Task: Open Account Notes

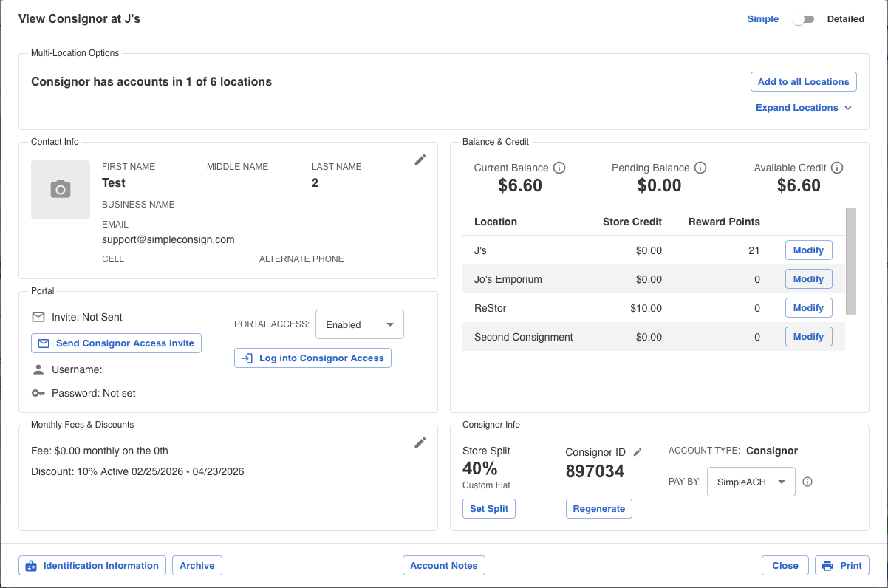Action: [444, 566]
